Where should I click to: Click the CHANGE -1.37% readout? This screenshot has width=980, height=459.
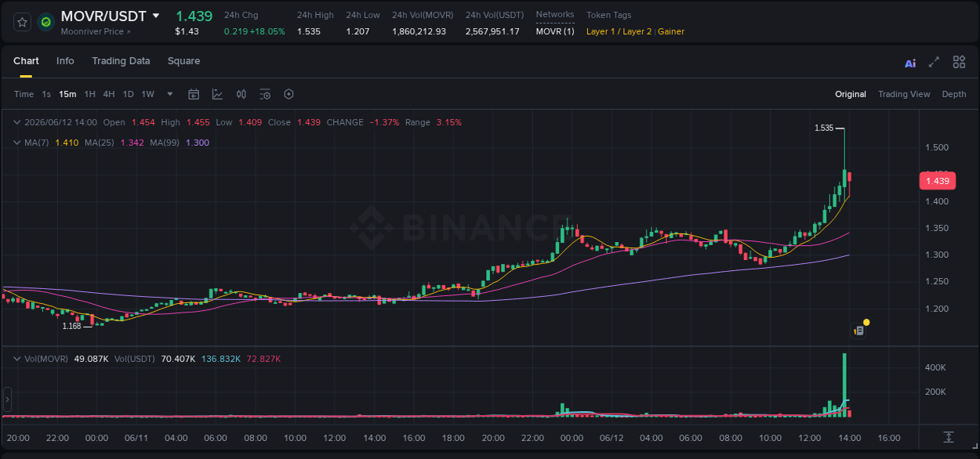[363, 122]
